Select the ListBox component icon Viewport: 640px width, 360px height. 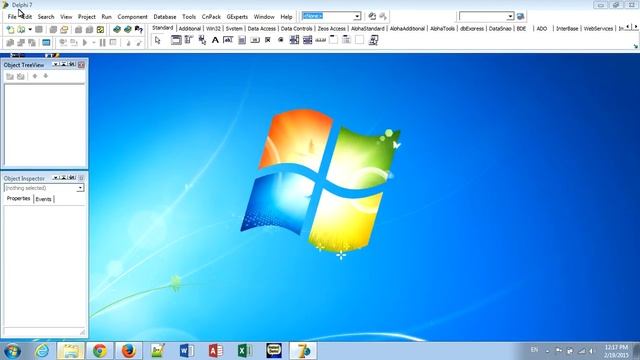tap(294, 40)
